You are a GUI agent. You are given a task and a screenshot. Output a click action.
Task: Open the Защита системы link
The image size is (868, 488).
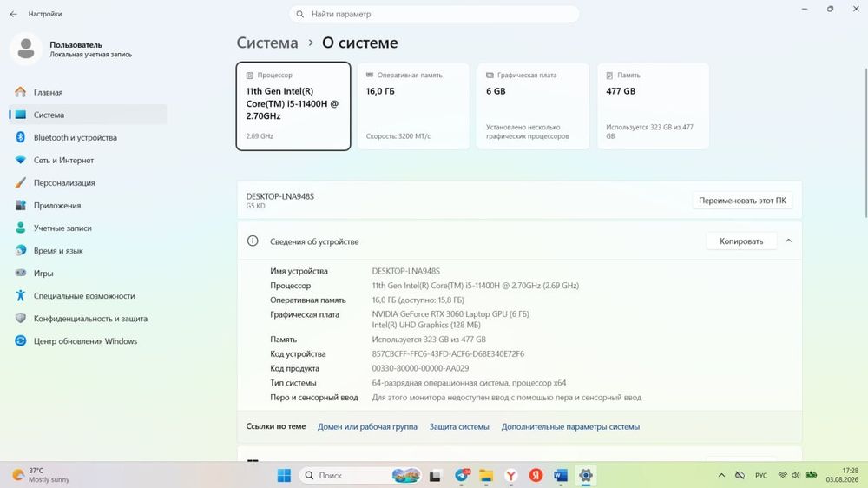click(x=459, y=427)
